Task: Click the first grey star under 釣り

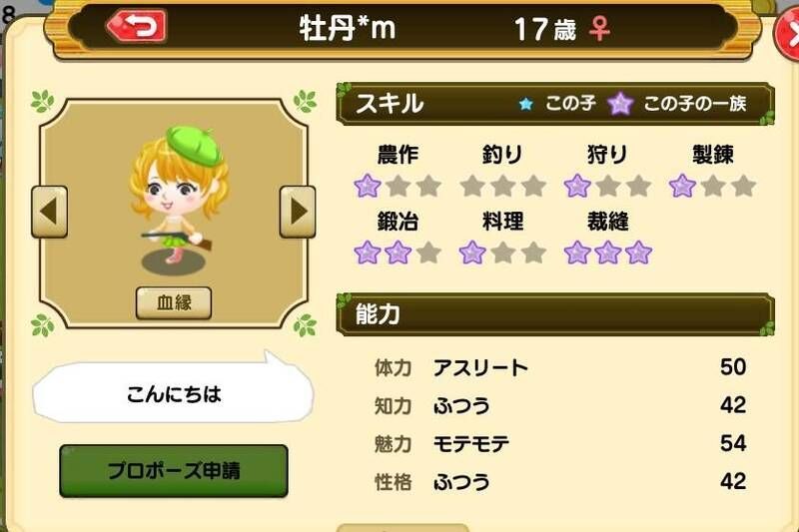Action: pyautogui.click(x=472, y=186)
